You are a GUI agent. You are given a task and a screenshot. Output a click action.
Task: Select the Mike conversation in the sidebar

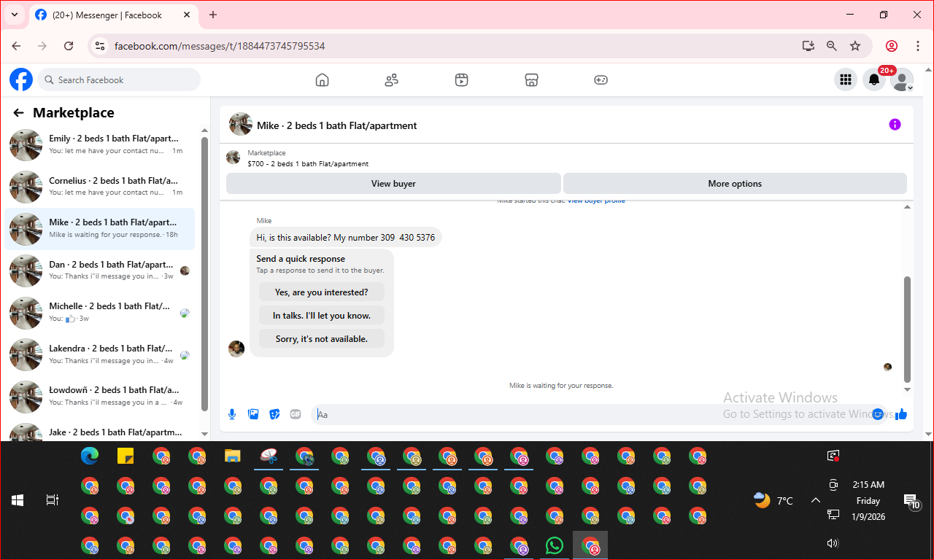tap(100, 228)
